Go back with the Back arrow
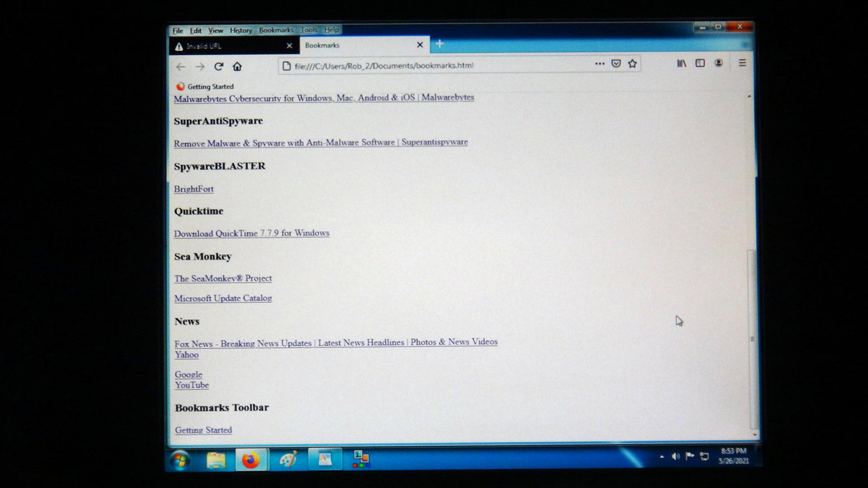Viewport: 868px width, 488px height. pyautogui.click(x=180, y=66)
